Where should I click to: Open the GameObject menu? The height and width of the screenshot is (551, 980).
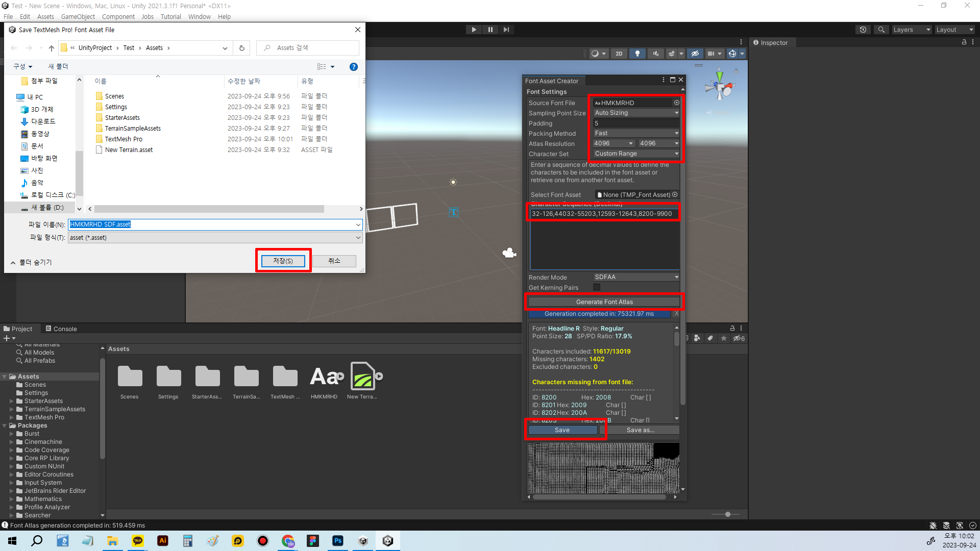78,16
